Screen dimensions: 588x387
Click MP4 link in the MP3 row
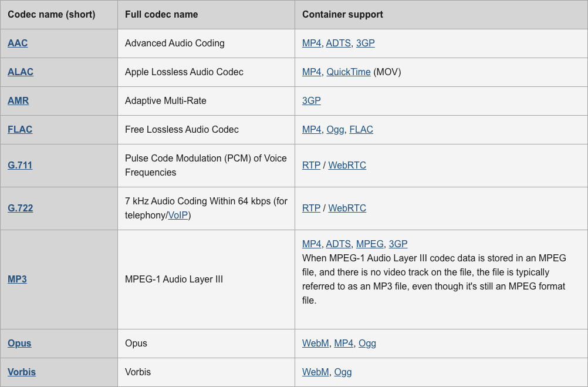point(312,244)
